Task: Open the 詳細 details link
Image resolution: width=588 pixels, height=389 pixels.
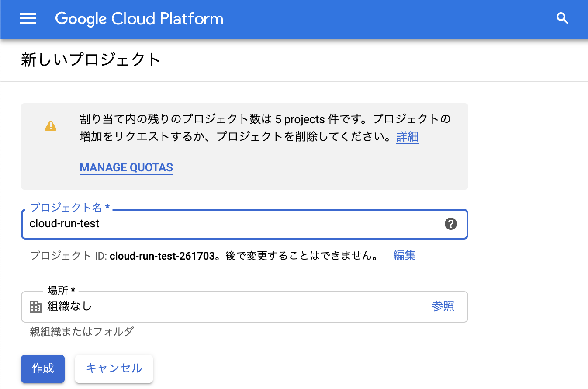Action: [x=407, y=137]
